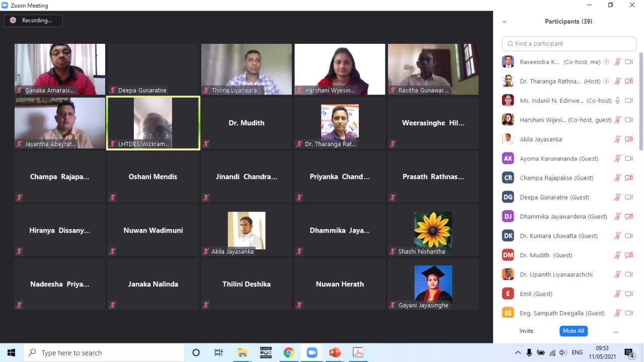Click Emil's video camera icon
The image size is (644, 362).
629,294
